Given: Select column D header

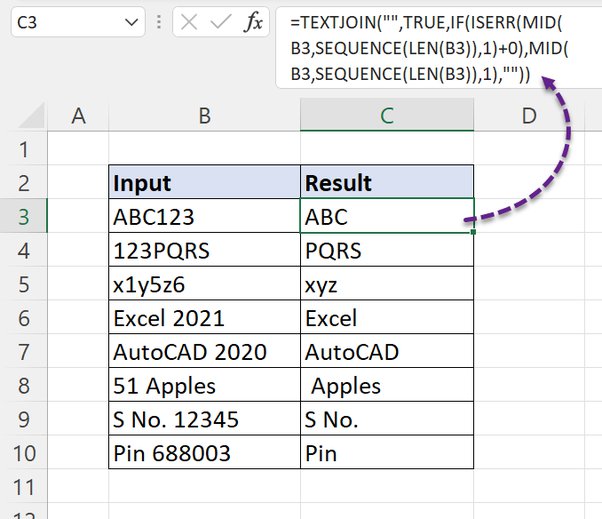Looking at the screenshot, I should pos(529,116).
